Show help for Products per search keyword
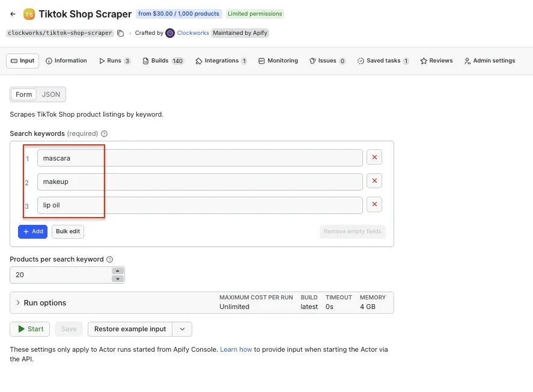Screen dimensions: 533x392 click(x=109, y=259)
